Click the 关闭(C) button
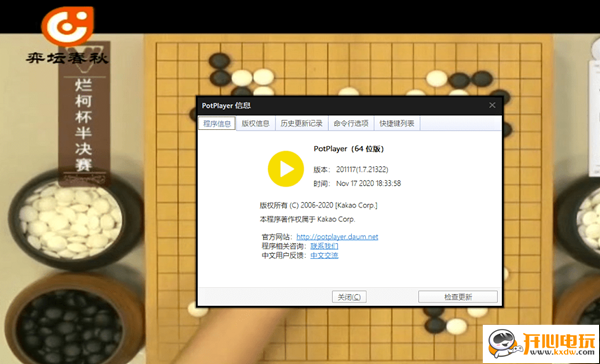 [349, 297]
